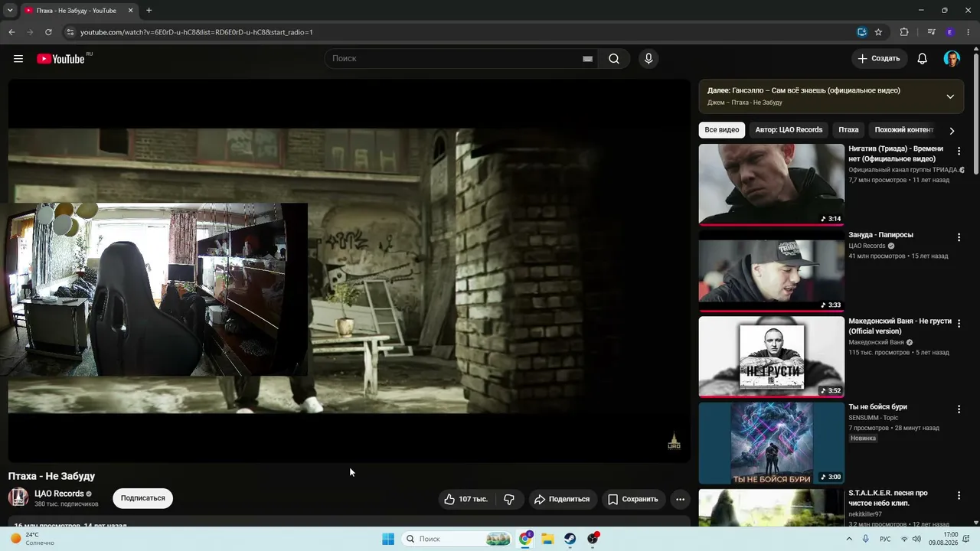
Task: Start voice search with the microphone
Action: 648,59
